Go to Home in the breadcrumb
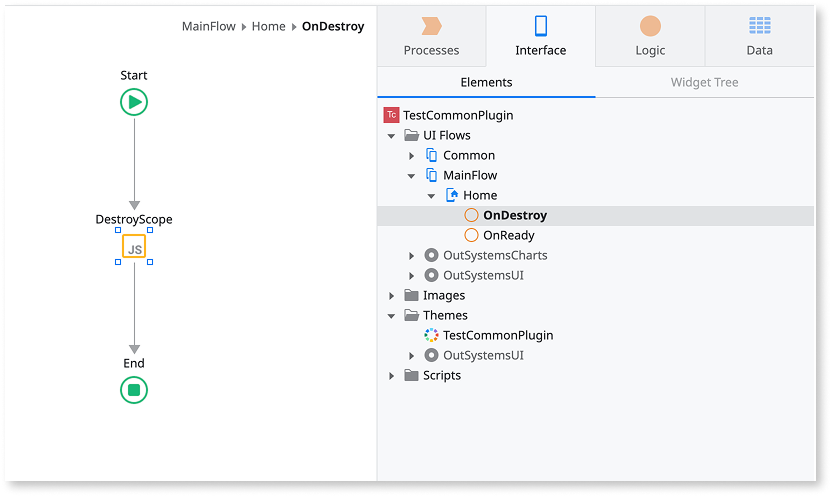Image resolution: width=831 pixels, height=496 pixels. click(x=269, y=26)
